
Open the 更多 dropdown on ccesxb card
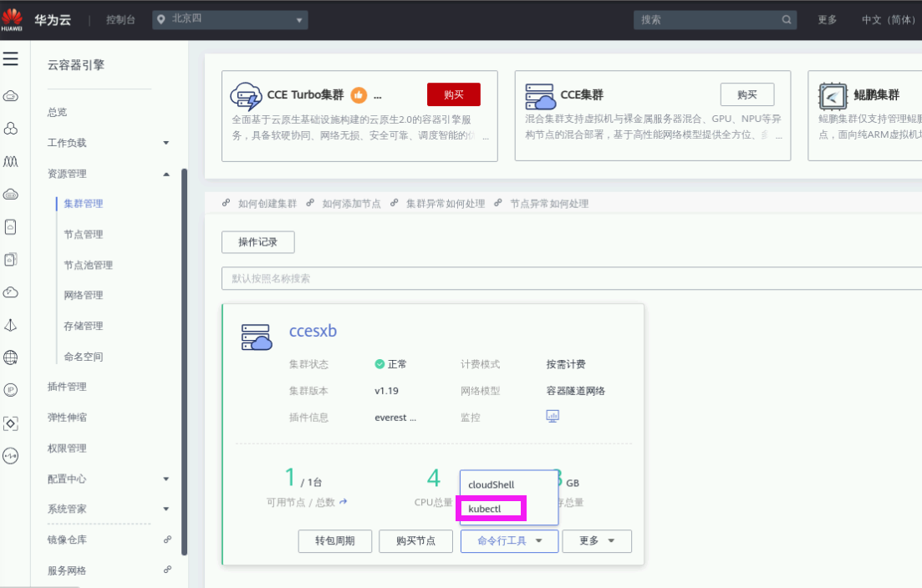coord(597,541)
